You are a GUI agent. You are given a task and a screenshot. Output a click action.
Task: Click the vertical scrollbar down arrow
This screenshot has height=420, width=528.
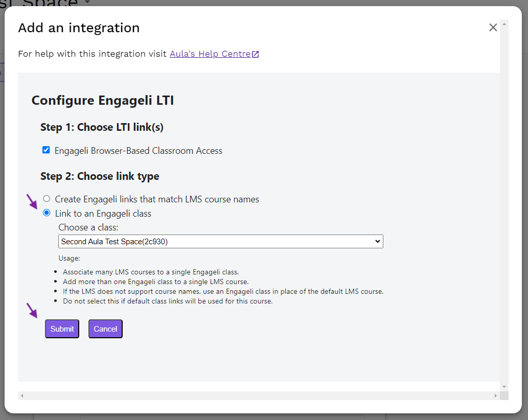click(x=504, y=387)
